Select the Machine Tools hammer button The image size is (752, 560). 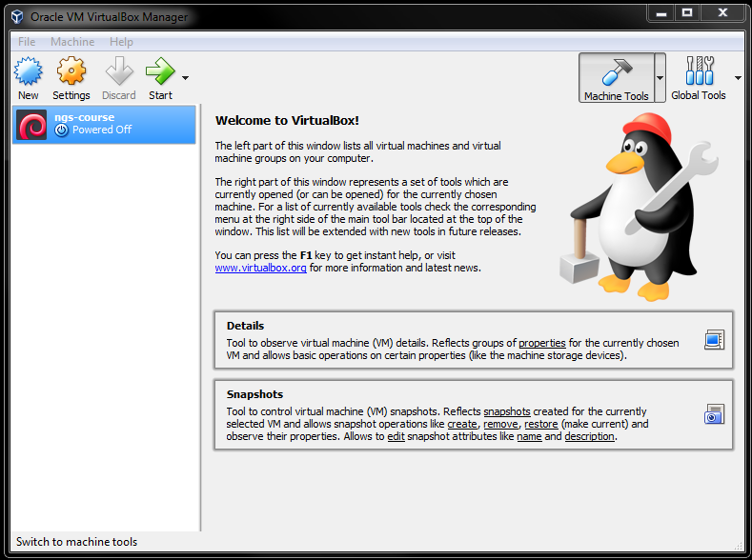tap(617, 77)
